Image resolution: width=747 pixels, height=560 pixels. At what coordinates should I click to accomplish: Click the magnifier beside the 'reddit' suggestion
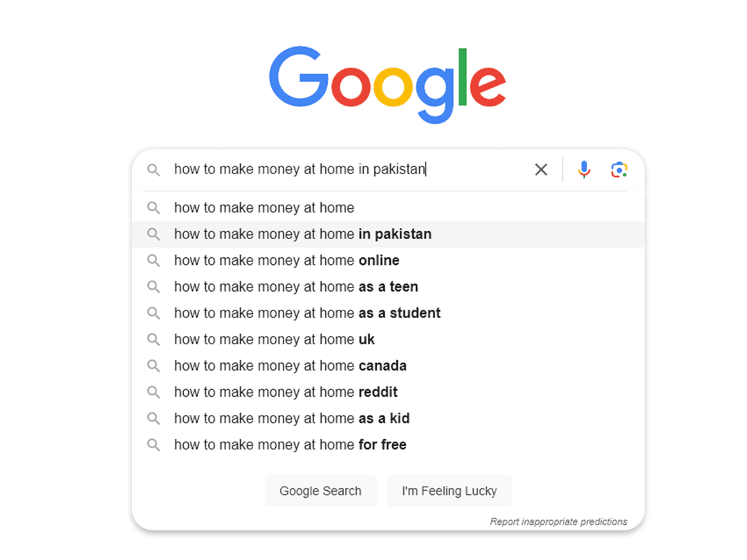click(x=154, y=391)
